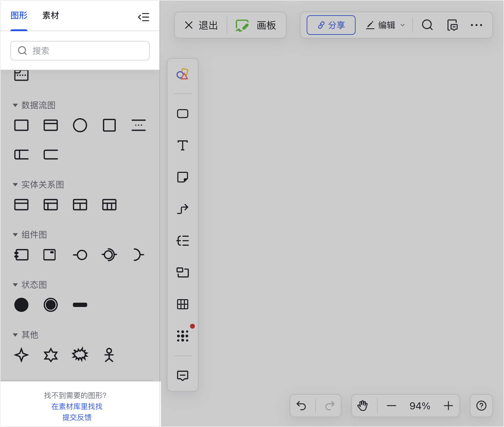The height and width of the screenshot is (427, 504).
Task: Select the six-point star shape
Action: click(51, 355)
